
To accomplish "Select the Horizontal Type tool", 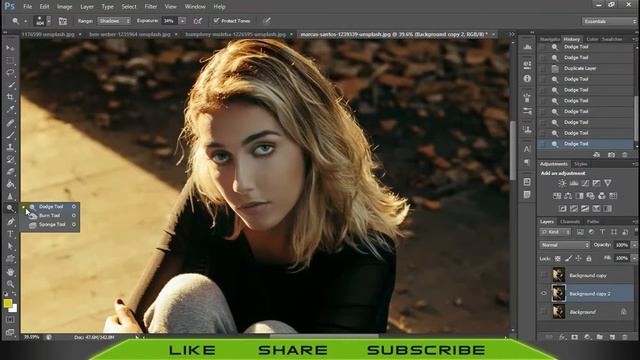I will [x=10, y=234].
